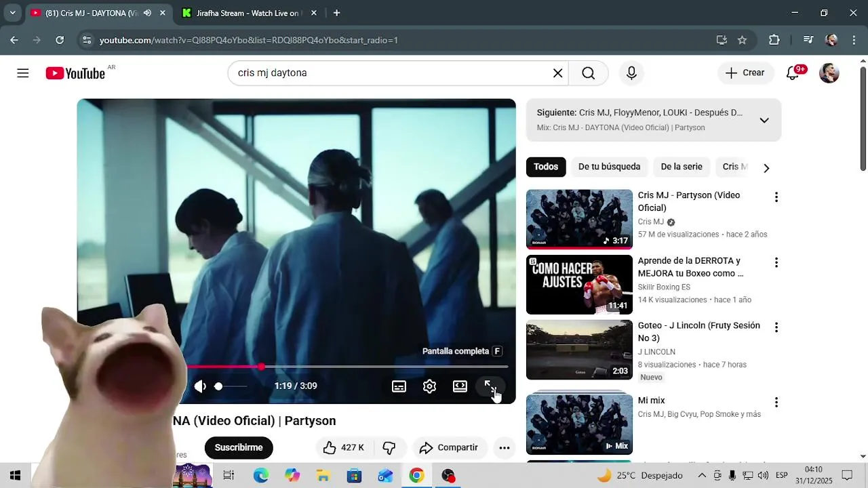868x488 pixels.
Task: Open the 25°C Despejado weather widget
Action: pyautogui.click(x=639, y=476)
